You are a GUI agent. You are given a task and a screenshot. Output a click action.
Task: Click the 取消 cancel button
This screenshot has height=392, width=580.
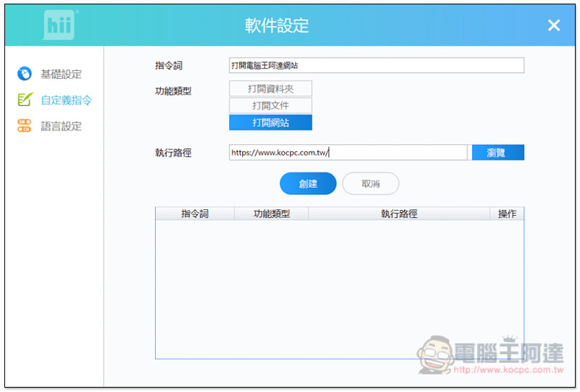coord(370,184)
